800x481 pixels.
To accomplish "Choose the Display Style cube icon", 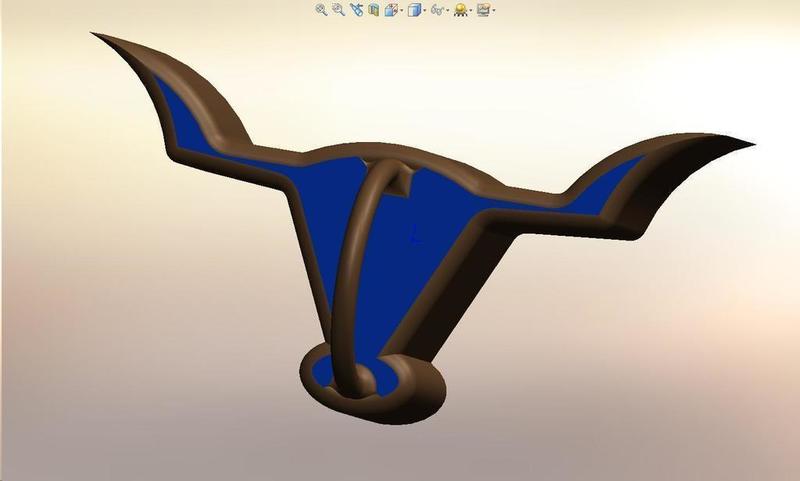I will pos(414,10).
